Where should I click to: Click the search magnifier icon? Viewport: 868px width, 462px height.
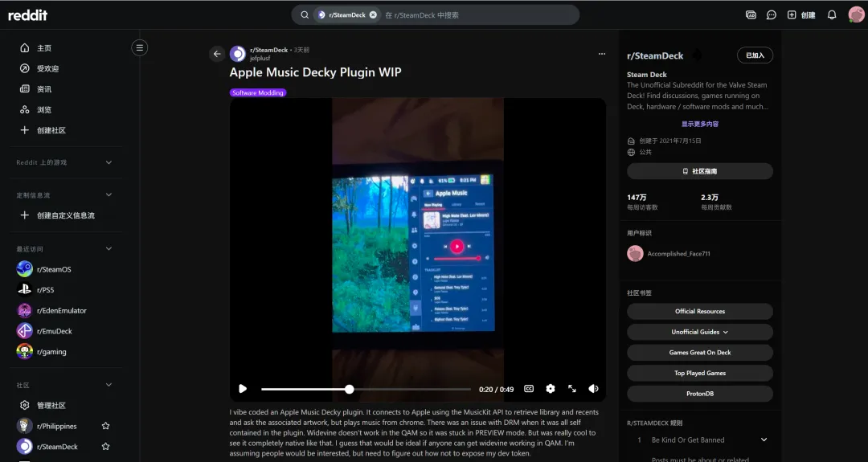click(x=305, y=15)
